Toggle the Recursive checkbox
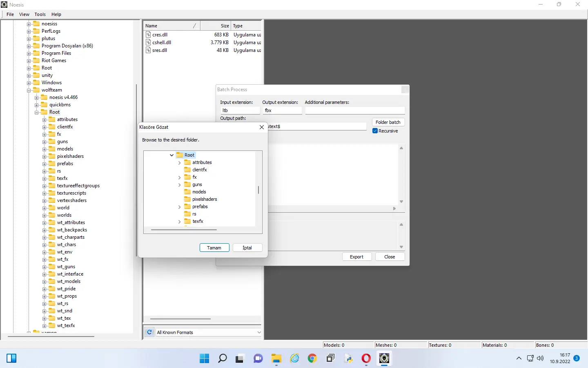This screenshot has width=588, height=368. tap(375, 131)
